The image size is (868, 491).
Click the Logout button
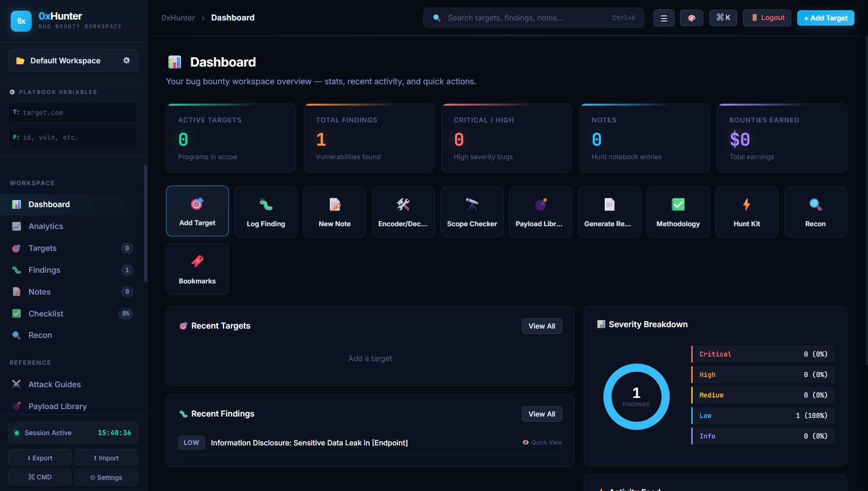767,18
